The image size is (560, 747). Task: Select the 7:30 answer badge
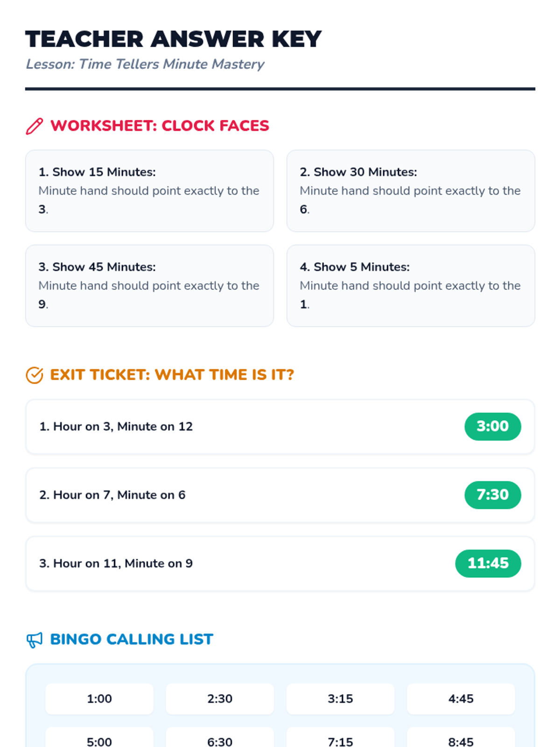492,495
